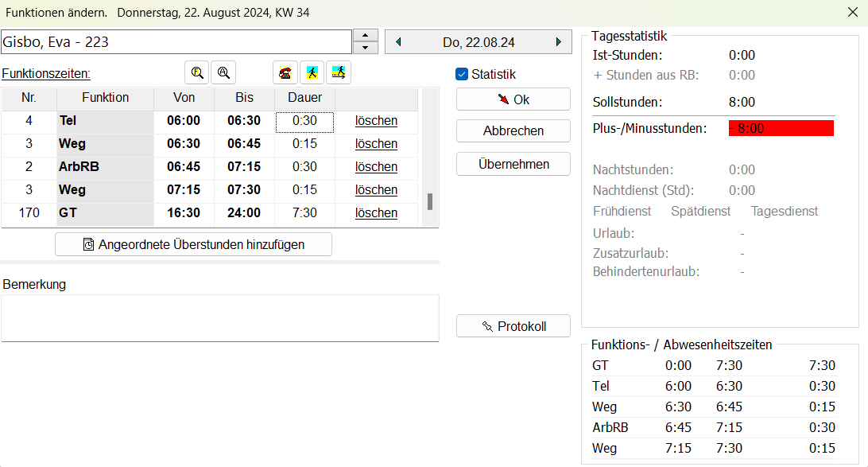Delete the GT row via löschen
Image resolution: width=868 pixels, height=467 pixels.
click(x=376, y=213)
